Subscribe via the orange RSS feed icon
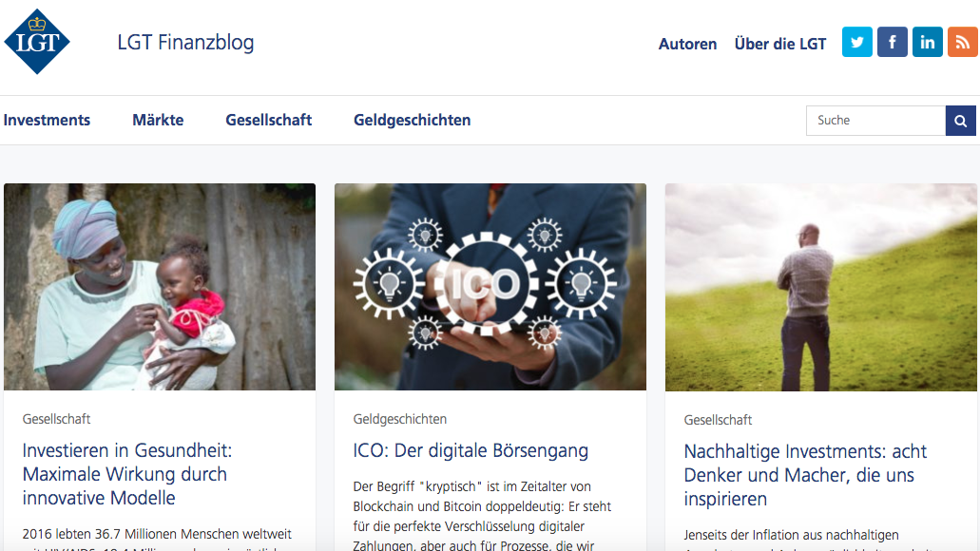The image size is (980, 551). coord(963,42)
